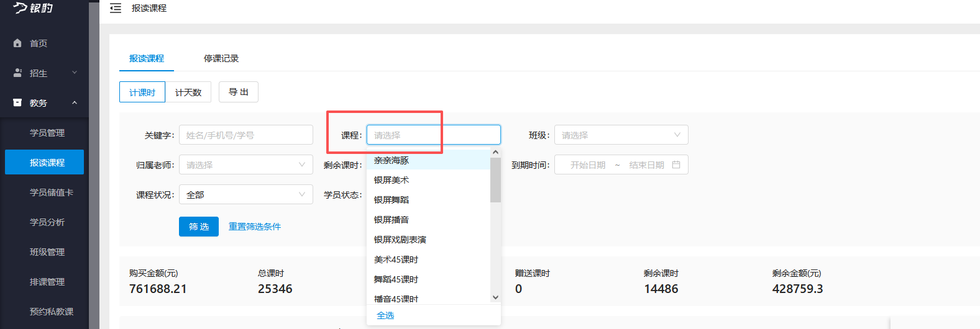Click the 关键字 input field

click(246, 135)
